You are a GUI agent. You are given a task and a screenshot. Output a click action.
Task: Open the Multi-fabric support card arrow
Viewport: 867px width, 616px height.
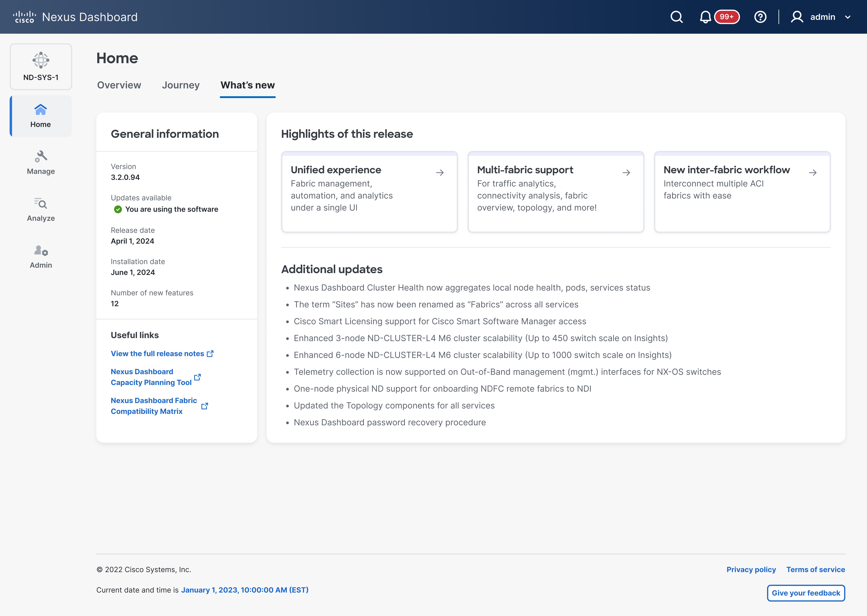coord(626,173)
